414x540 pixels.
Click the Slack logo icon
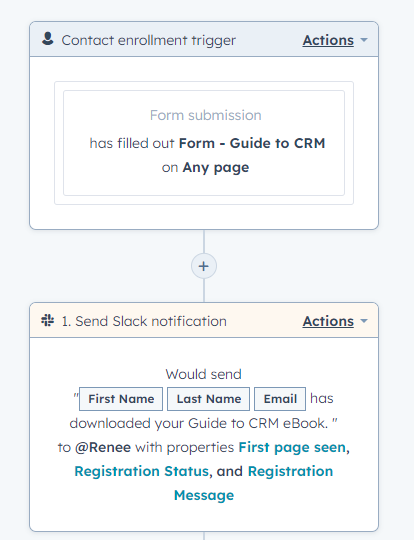48,320
